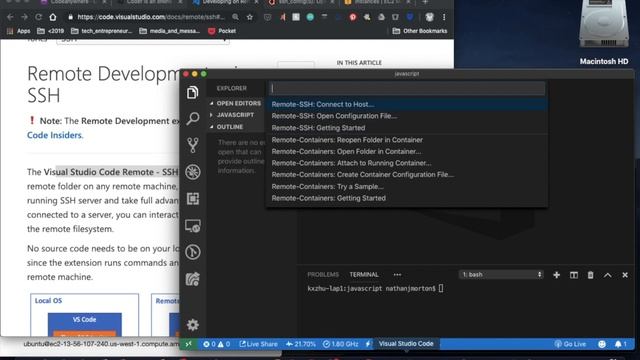Image resolution: width=640 pixels, height=360 pixels.
Task: Click the Chrome address bar URL
Action: [x=151, y=17]
